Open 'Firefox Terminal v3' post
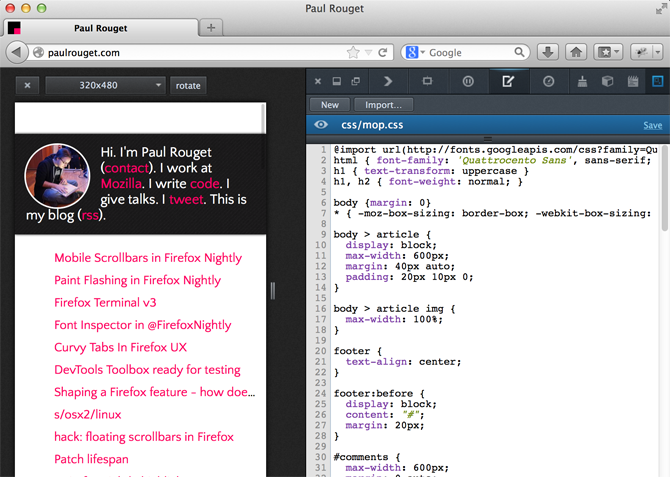The width and height of the screenshot is (670, 477). click(105, 303)
